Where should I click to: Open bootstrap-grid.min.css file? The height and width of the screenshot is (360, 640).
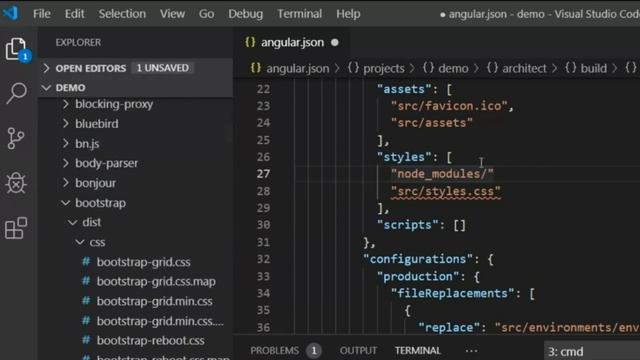pyautogui.click(x=154, y=301)
